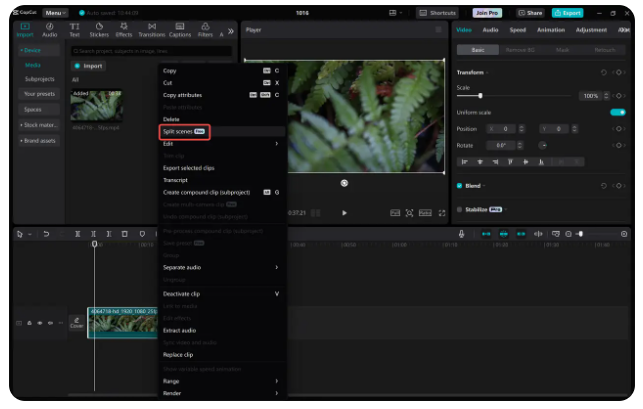Image resolution: width=643 pixels, height=409 pixels.
Task: Open the Stickers panel
Action: 100,29
